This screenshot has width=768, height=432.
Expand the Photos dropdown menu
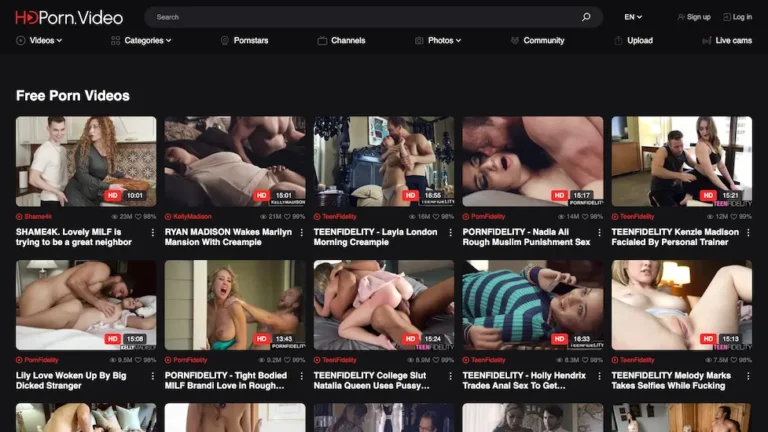438,41
